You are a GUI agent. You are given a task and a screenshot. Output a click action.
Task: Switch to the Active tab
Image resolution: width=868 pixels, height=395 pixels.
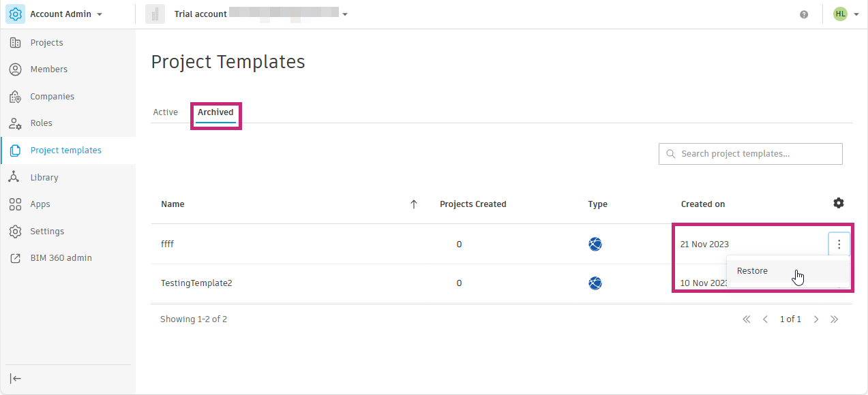pyautogui.click(x=166, y=112)
